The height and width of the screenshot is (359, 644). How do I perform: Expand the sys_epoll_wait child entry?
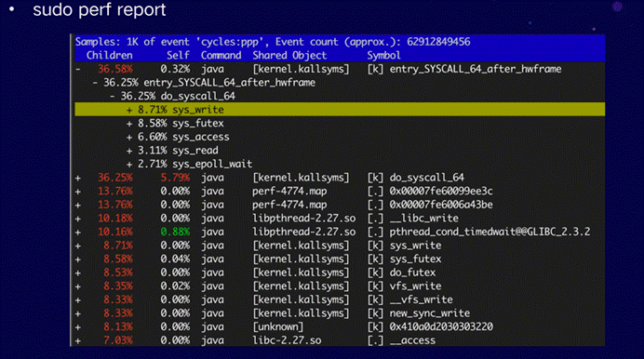click(x=129, y=164)
